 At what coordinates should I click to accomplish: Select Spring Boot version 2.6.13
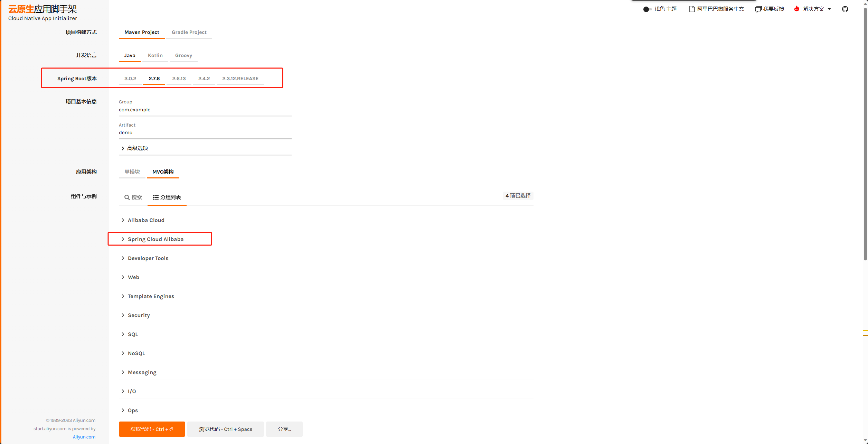179,78
